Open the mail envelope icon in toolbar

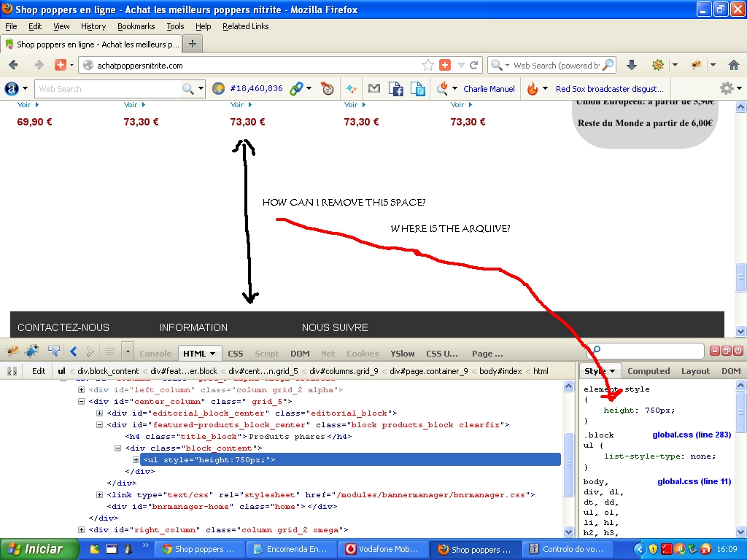(x=374, y=88)
